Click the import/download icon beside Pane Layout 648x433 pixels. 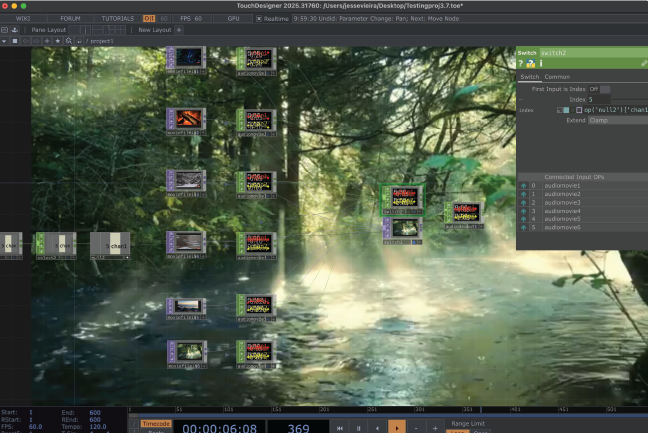click(x=15, y=30)
